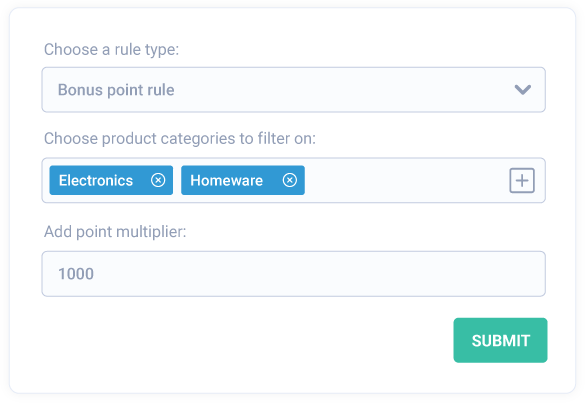The width and height of the screenshot is (585, 403).
Task: Submit the rule form
Action: click(x=500, y=340)
